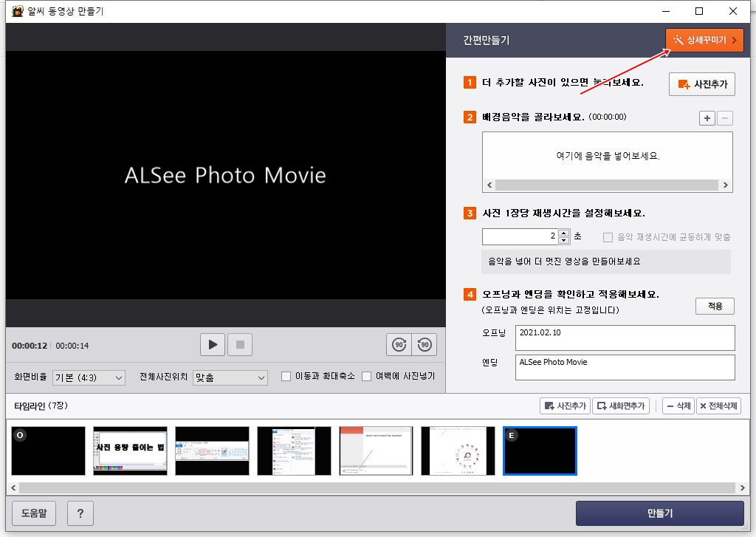This screenshot has height=537, width=756.
Task: Open 도움말 help
Action: point(34,513)
